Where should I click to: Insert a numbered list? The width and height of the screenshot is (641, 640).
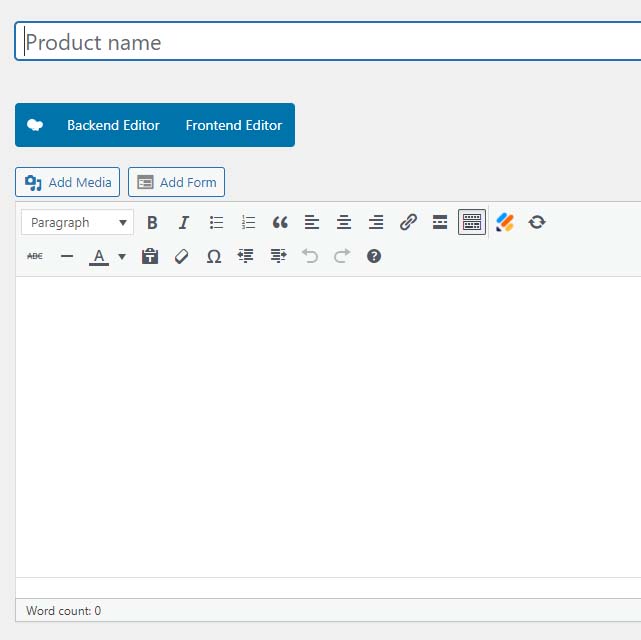tap(248, 223)
